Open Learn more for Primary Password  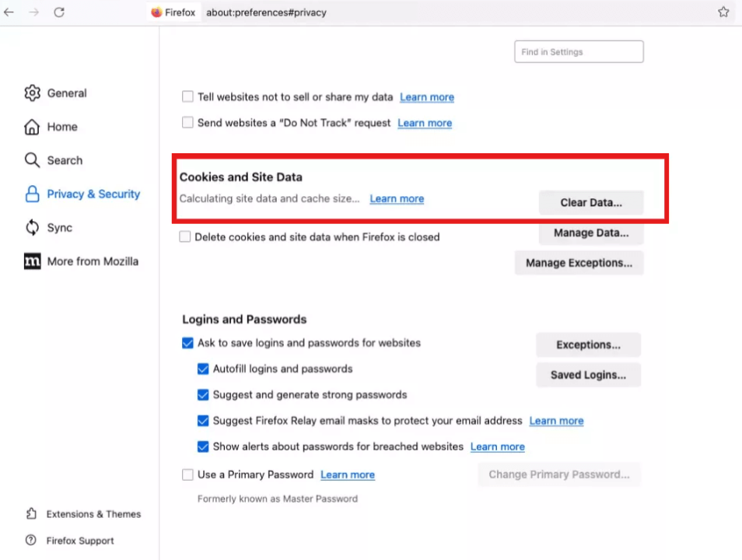coord(348,474)
